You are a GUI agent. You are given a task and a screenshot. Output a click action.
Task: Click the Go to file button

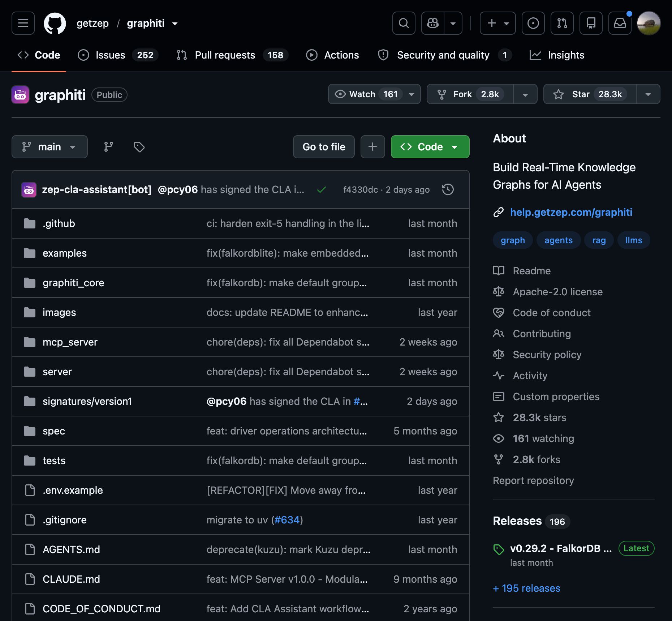(x=324, y=147)
